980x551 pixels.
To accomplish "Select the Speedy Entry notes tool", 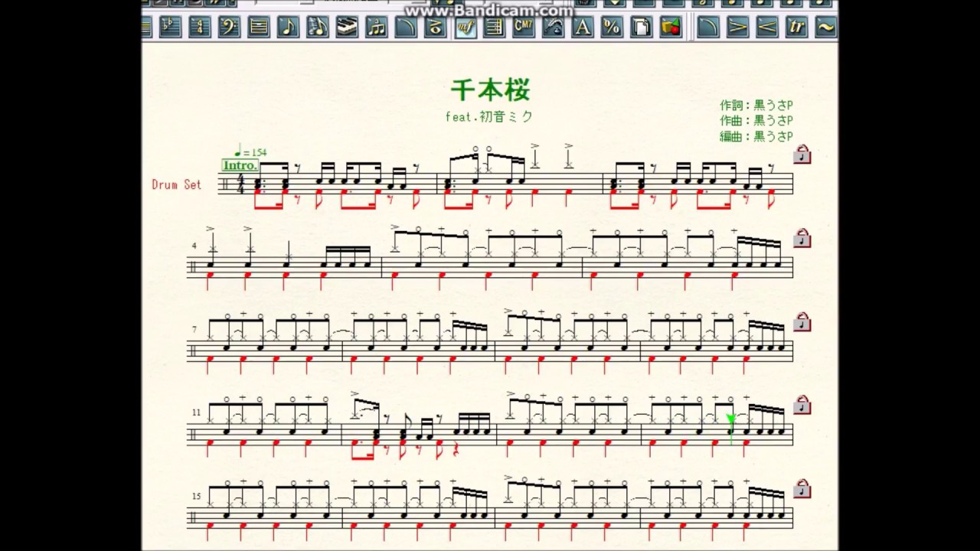I will tap(318, 28).
